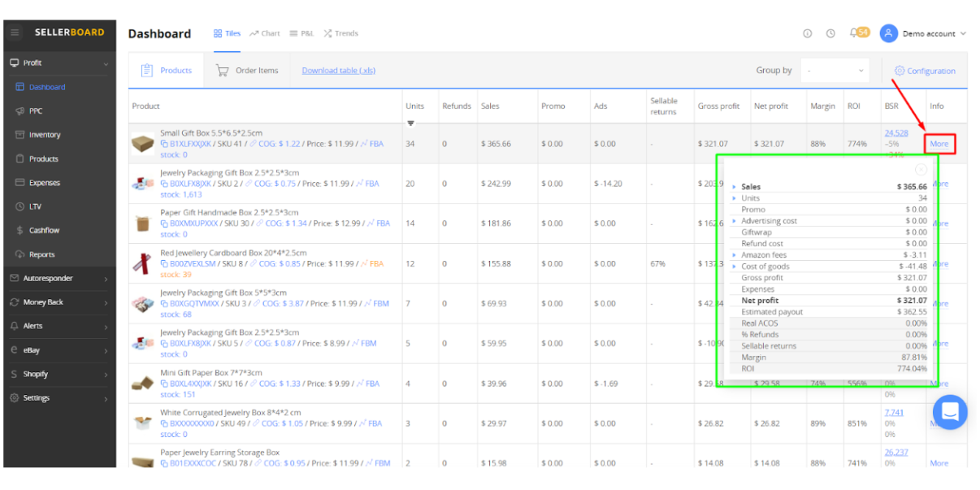The height and width of the screenshot is (490, 980).
Task: Click BSR value 26,237 link
Action: 896,453
